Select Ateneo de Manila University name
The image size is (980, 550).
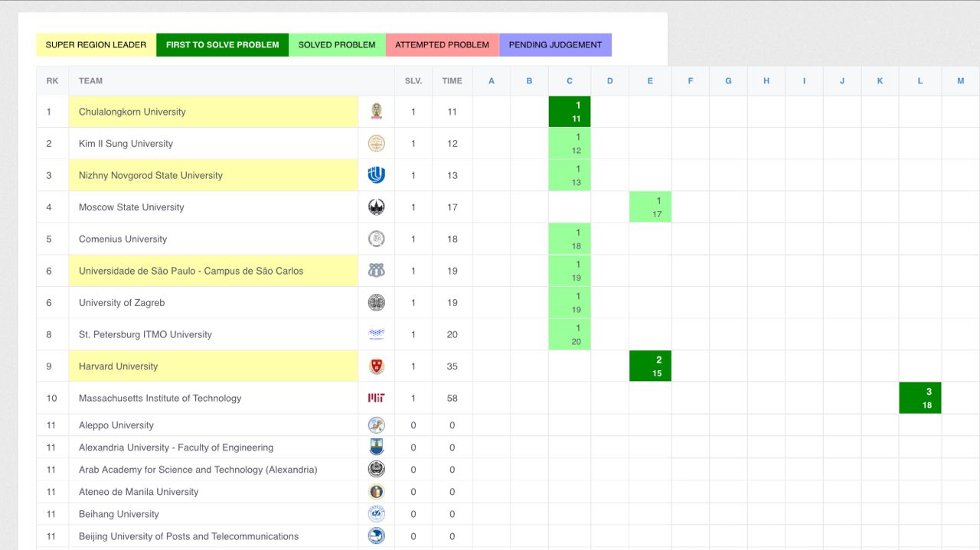[x=139, y=492]
